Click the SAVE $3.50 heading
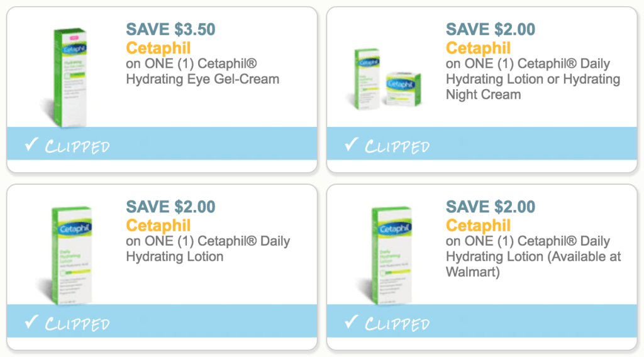 coord(170,30)
